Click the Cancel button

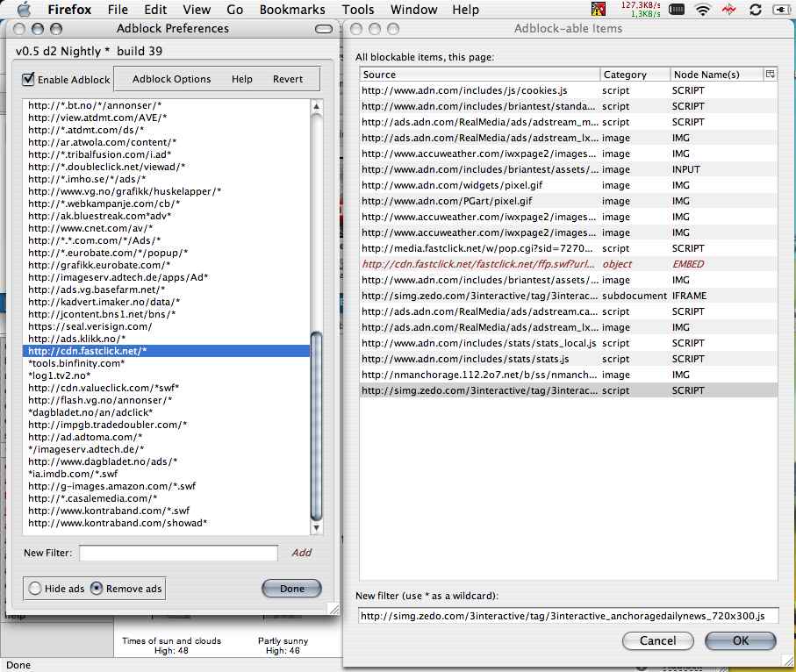click(658, 640)
